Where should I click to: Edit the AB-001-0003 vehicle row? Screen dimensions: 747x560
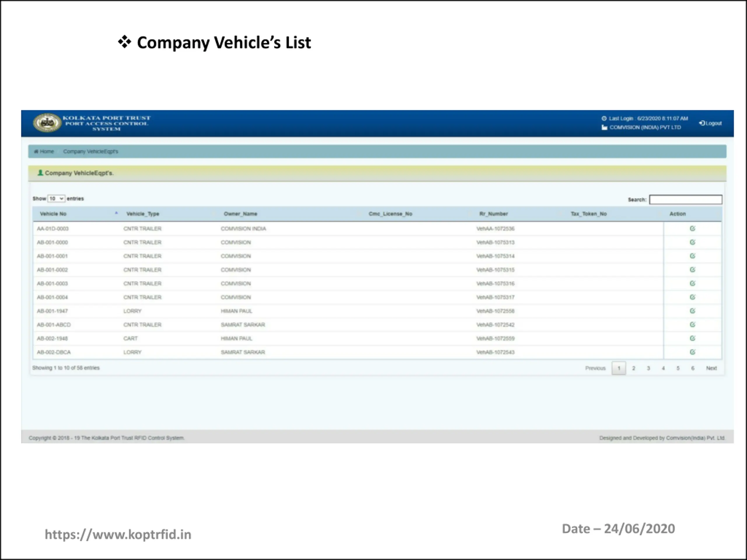tap(692, 283)
